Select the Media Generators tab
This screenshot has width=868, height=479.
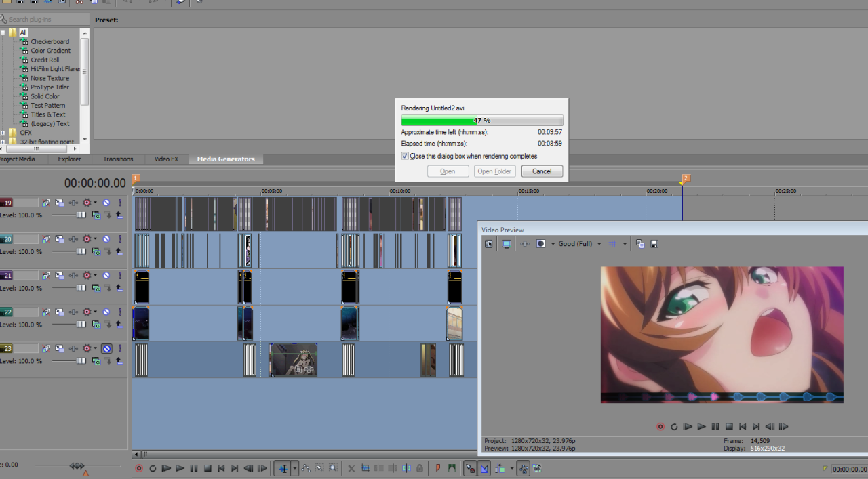pos(226,159)
